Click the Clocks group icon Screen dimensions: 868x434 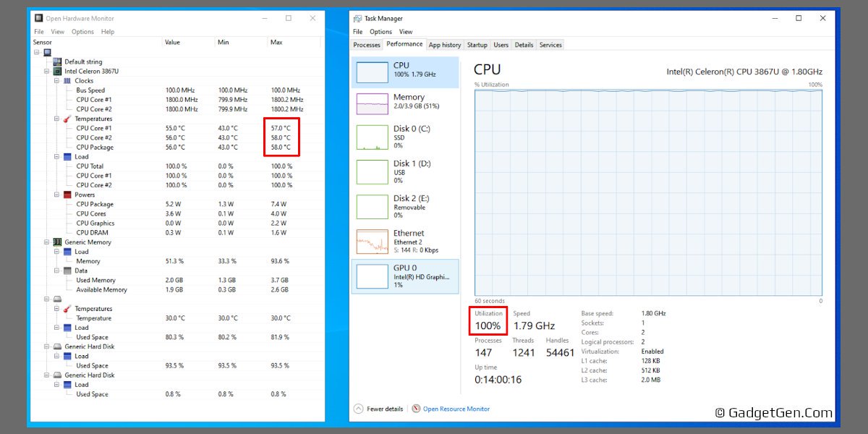tap(67, 81)
